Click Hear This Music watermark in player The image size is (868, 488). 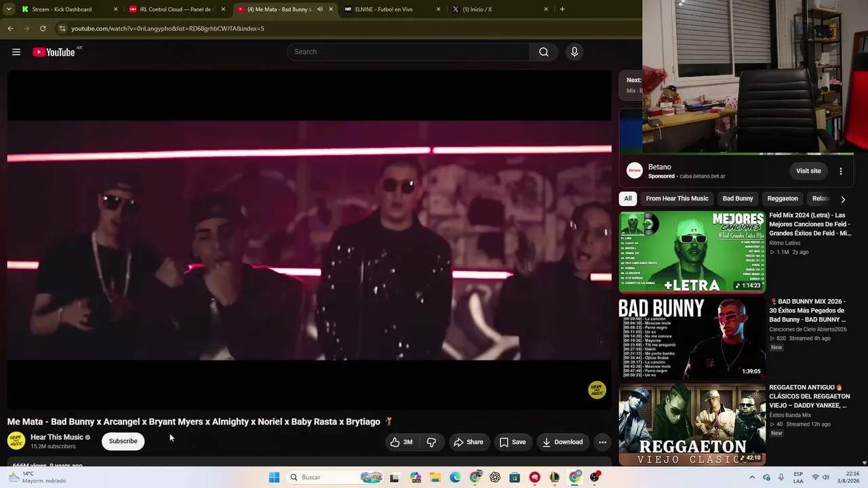pyautogui.click(x=597, y=390)
